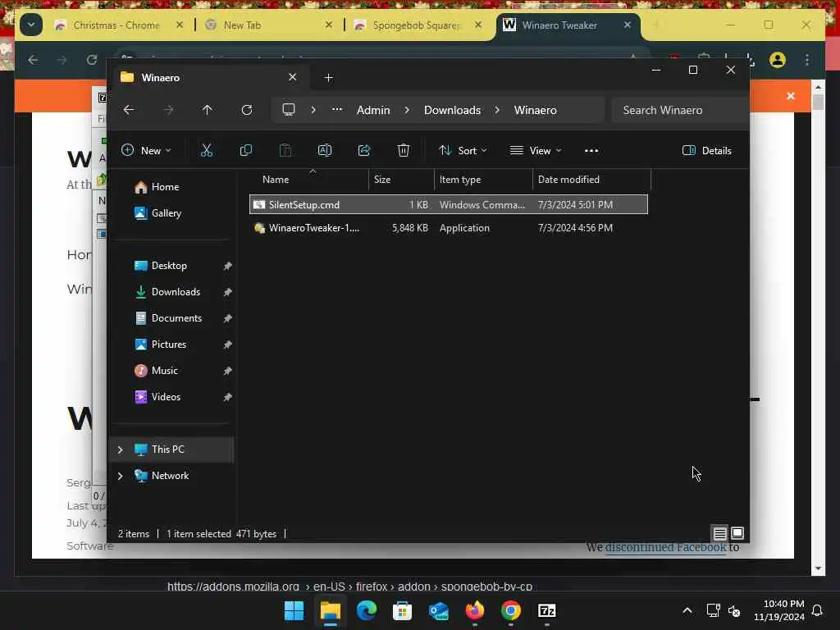Screen dimensions: 840x630
Task: Open the New dropdown menu
Action: 146,151
